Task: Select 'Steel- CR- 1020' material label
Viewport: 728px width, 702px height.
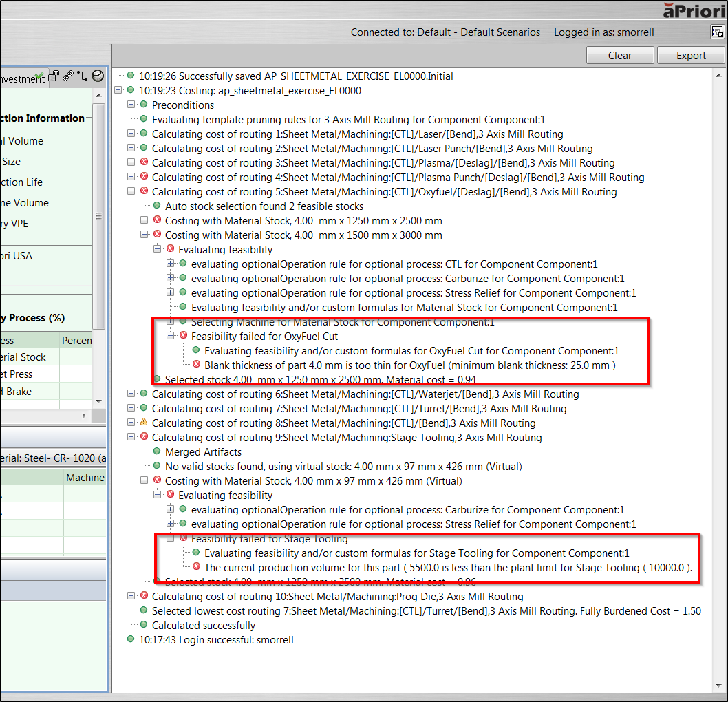Action: [53, 458]
